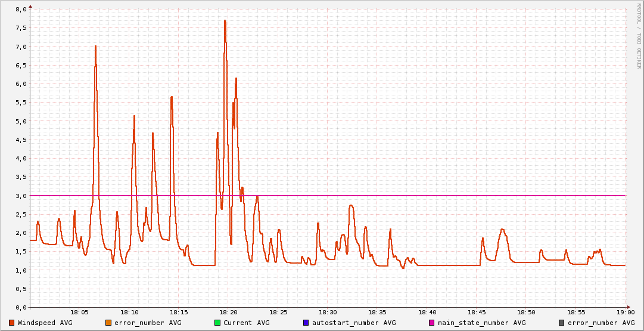Image resolution: width=644 pixels, height=331 pixels.
Task: Click the gray error_number legend swatch
Action: point(561,323)
